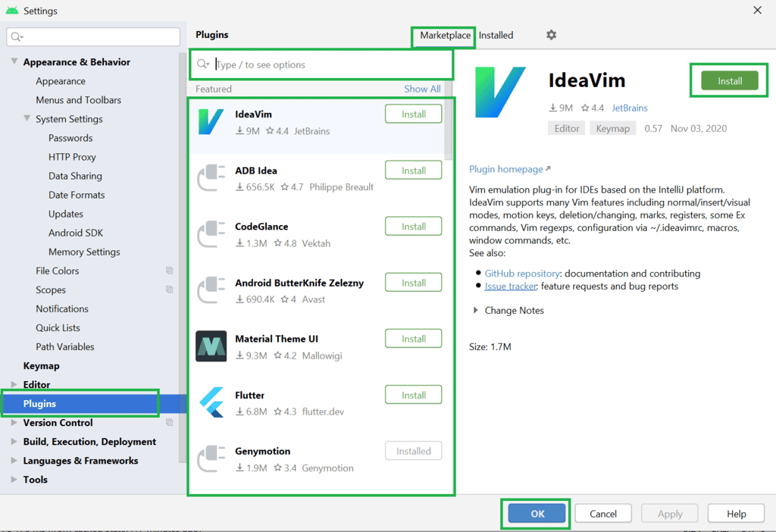This screenshot has height=532, width=776.
Task: Open the plugins settings gear menu
Action: coord(551,35)
